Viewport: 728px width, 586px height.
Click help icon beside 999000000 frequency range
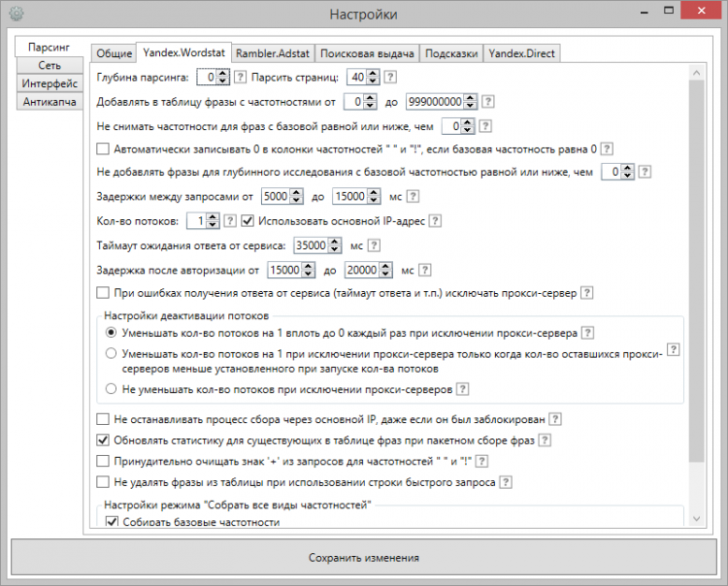[x=488, y=102]
